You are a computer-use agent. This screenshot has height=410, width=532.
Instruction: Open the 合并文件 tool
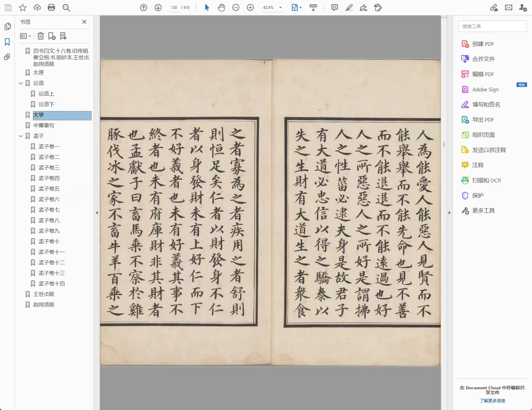click(x=478, y=59)
